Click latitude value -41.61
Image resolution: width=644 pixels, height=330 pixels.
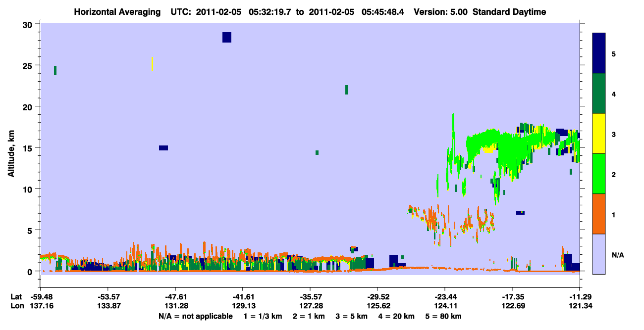[242, 297]
